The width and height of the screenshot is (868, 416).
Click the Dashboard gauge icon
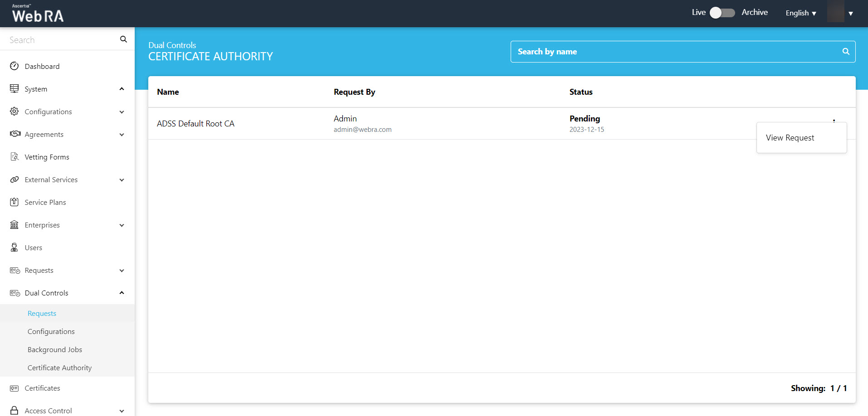pos(15,66)
